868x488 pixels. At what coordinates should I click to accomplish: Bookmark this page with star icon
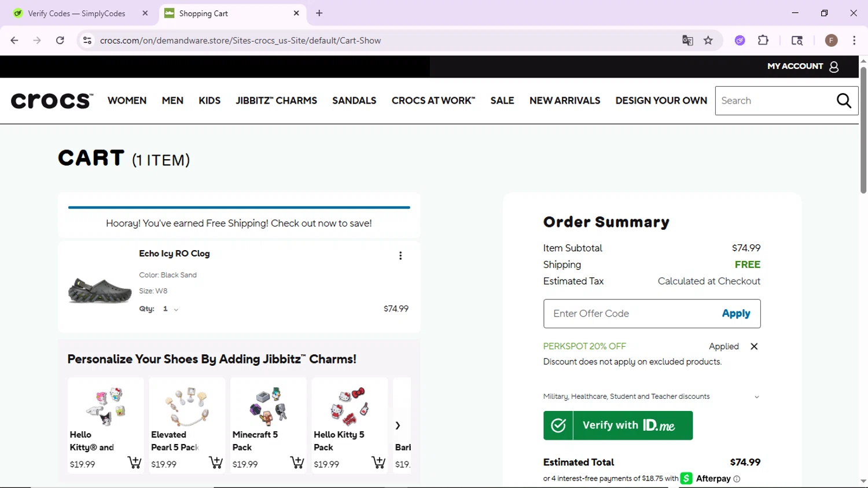pyautogui.click(x=708, y=41)
